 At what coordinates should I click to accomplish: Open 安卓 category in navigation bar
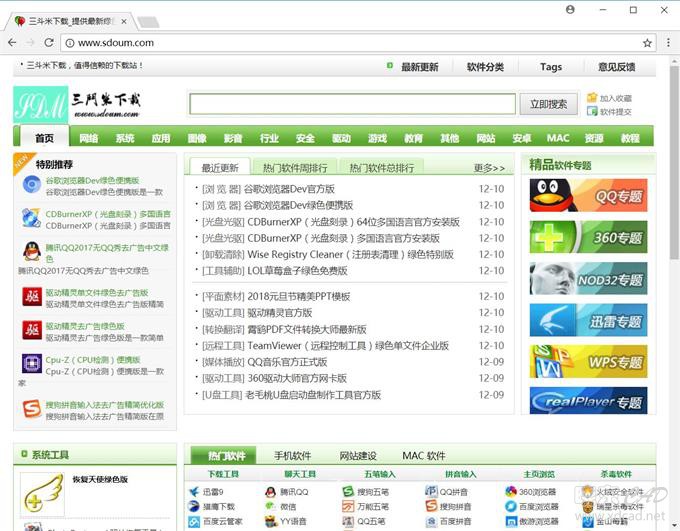click(522, 138)
